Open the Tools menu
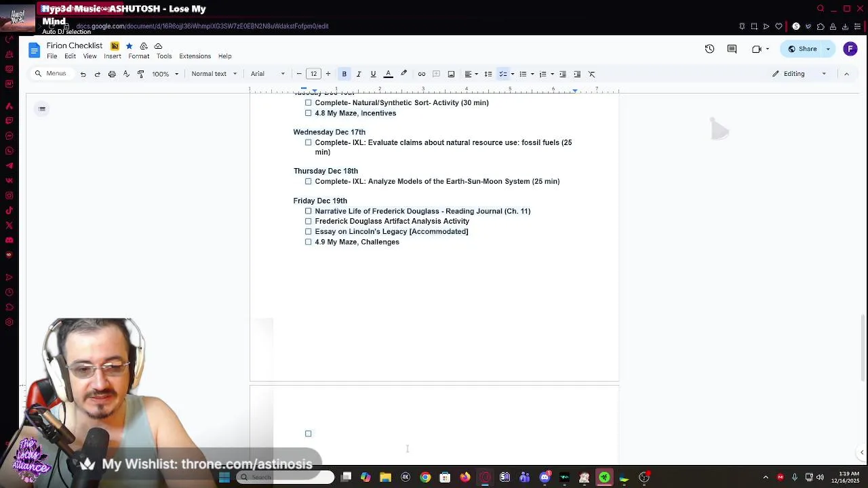This screenshot has height=488, width=868. pyautogui.click(x=164, y=56)
